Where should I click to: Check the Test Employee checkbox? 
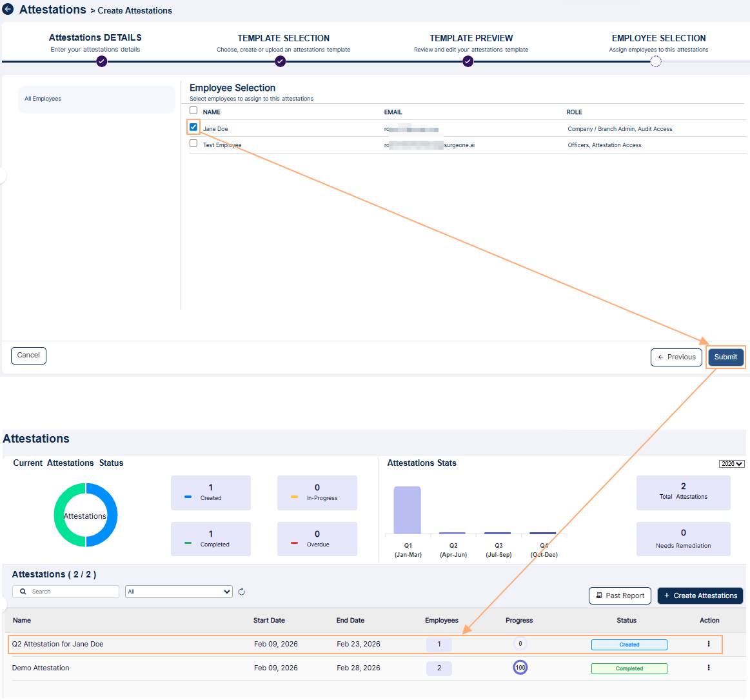pos(193,143)
